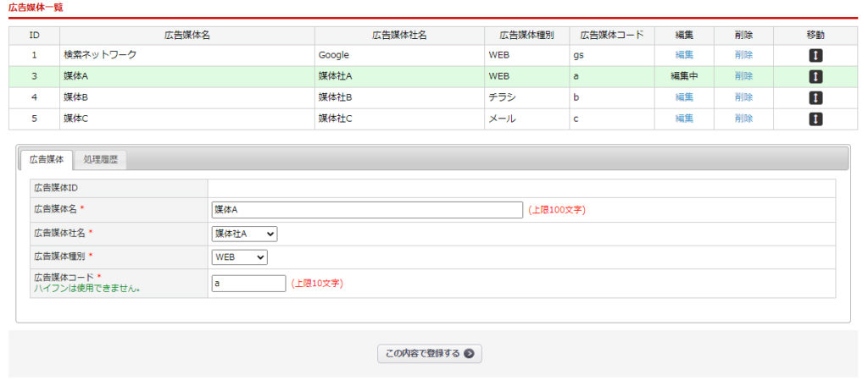Click the 広告媒体一覧 heading
The height and width of the screenshot is (381, 868).
(36, 7)
